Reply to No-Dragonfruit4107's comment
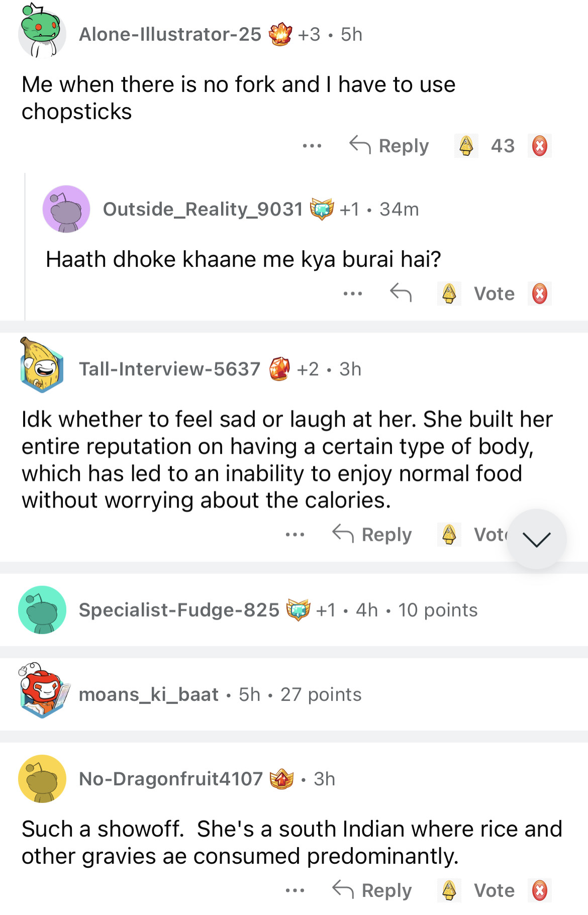 [x=372, y=890]
